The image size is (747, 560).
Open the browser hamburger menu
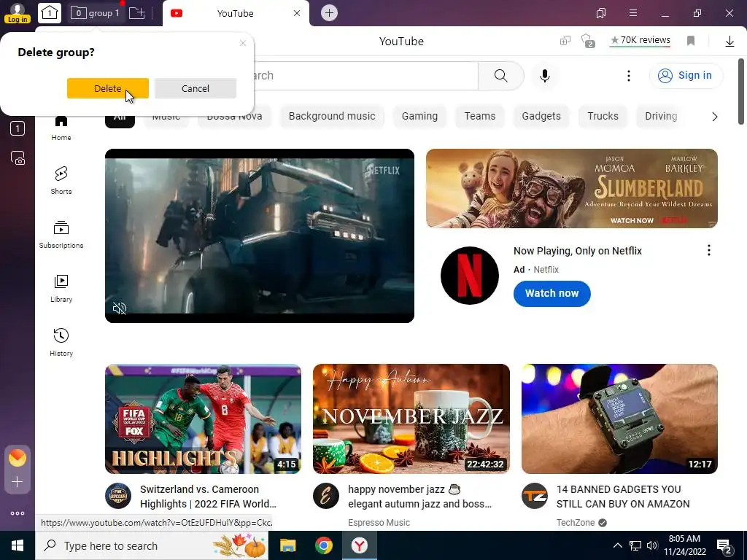[633, 13]
